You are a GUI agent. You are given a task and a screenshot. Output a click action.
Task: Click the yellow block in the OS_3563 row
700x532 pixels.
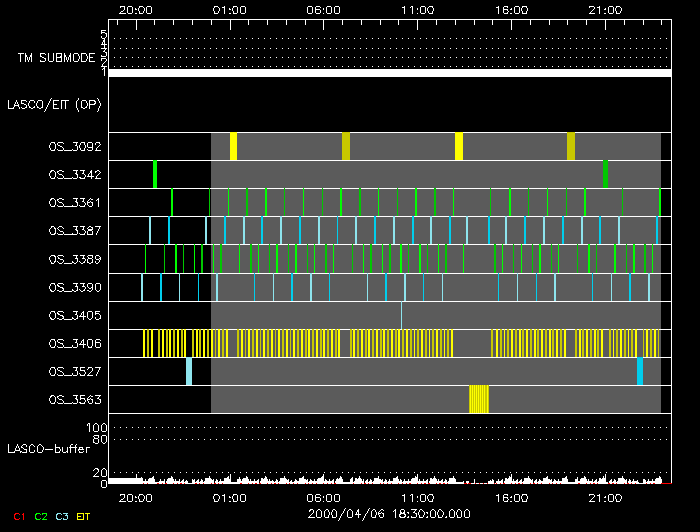pos(479,399)
